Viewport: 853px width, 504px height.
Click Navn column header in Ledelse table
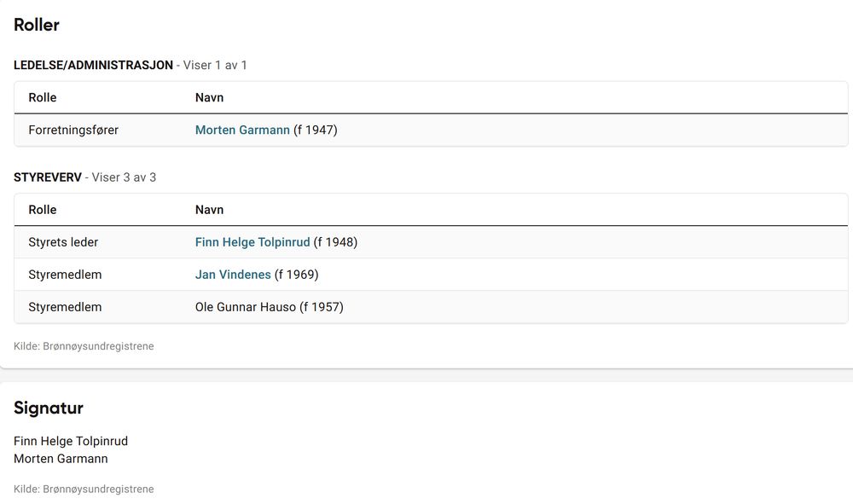[x=209, y=97]
